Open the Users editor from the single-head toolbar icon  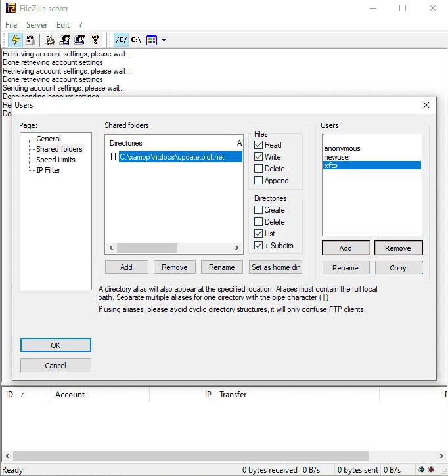[x=64, y=40]
